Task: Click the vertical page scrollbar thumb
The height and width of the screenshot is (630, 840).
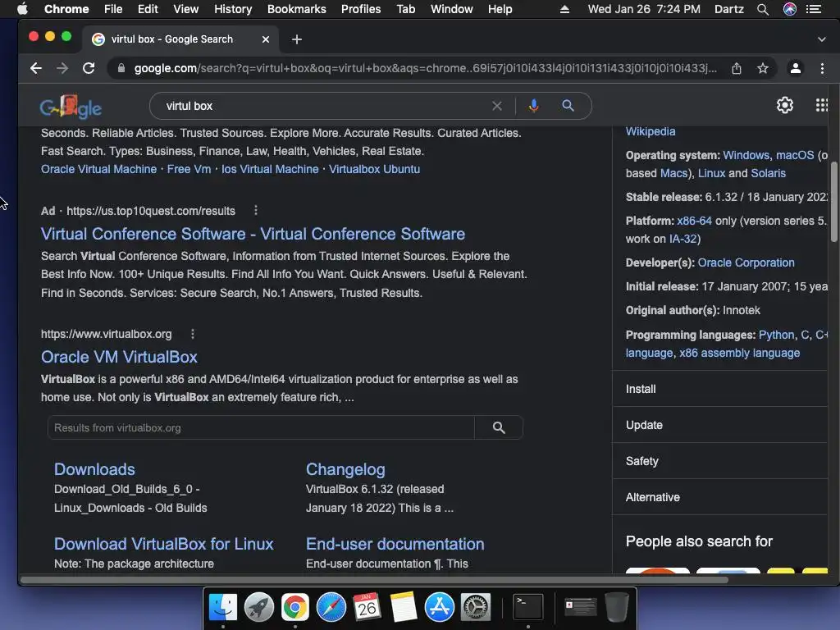Action: (x=834, y=202)
